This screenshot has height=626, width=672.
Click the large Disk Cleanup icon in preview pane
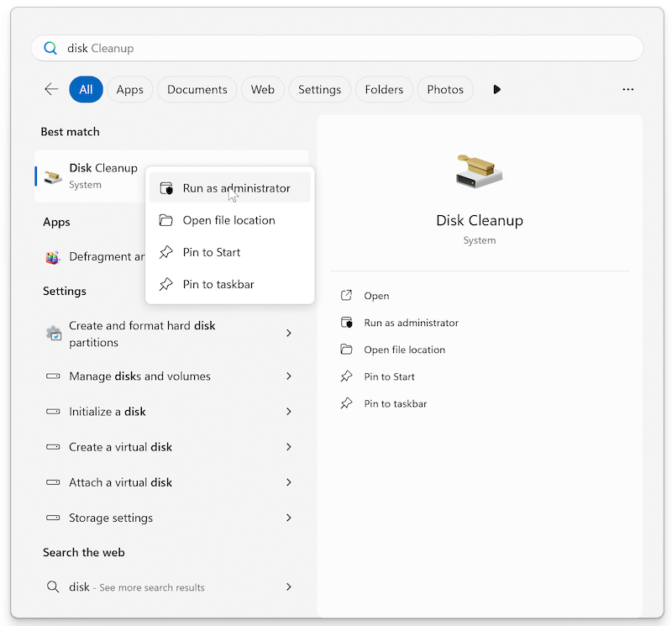(480, 171)
